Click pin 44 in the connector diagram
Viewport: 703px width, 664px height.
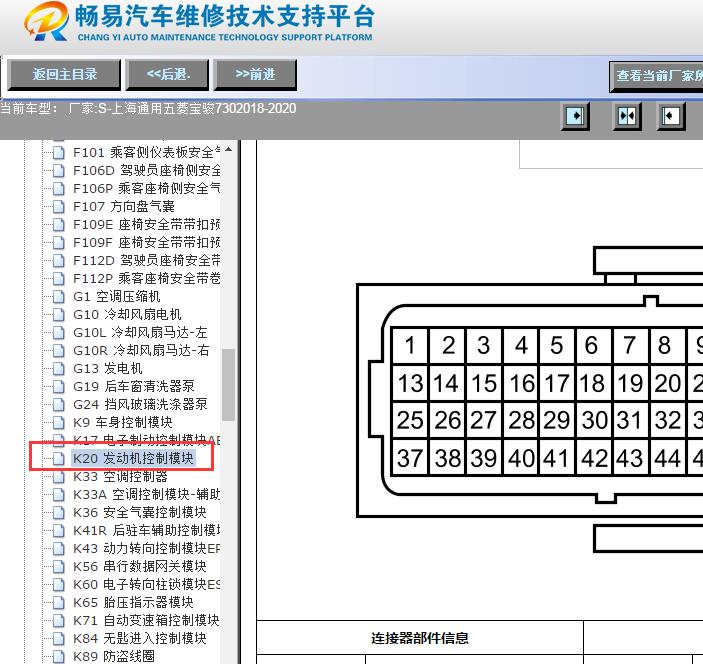point(668,458)
